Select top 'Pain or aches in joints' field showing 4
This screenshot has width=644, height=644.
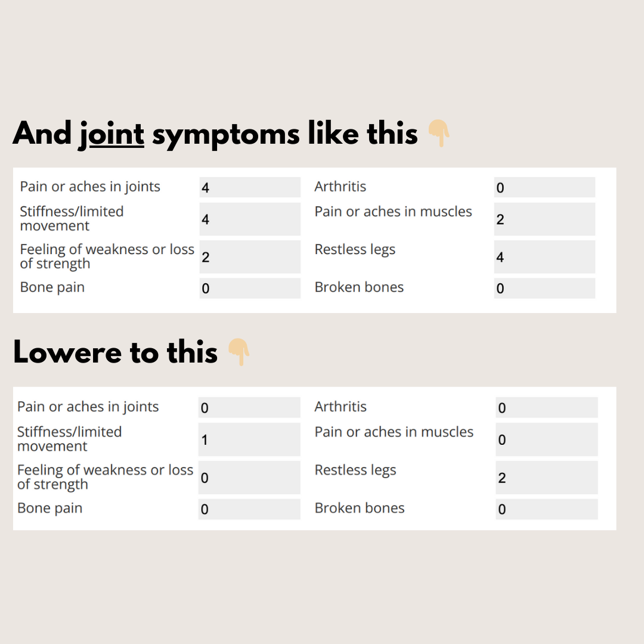click(x=250, y=187)
